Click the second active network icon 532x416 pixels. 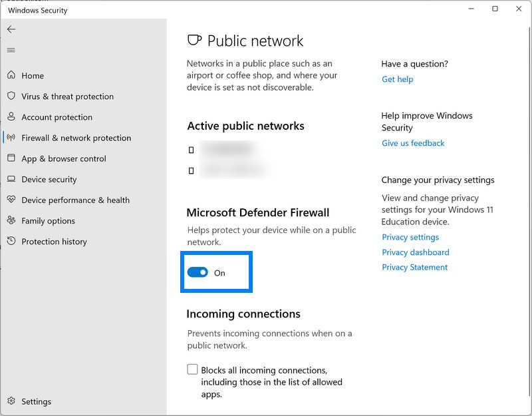coord(192,170)
